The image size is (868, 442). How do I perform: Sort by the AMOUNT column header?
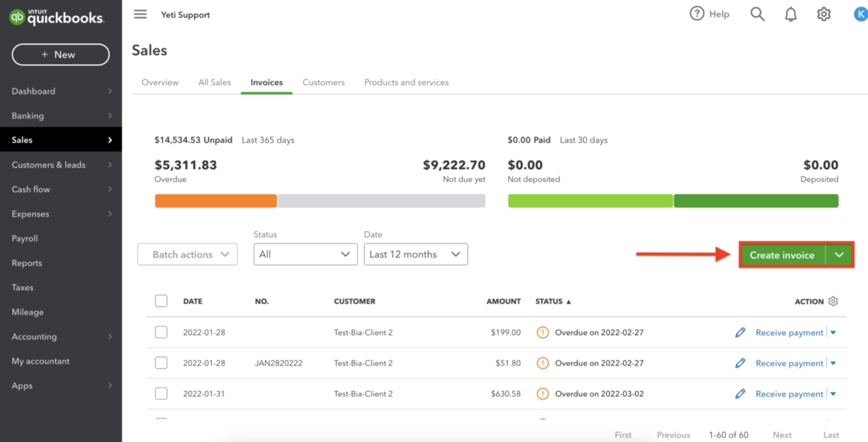click(503, 301)
